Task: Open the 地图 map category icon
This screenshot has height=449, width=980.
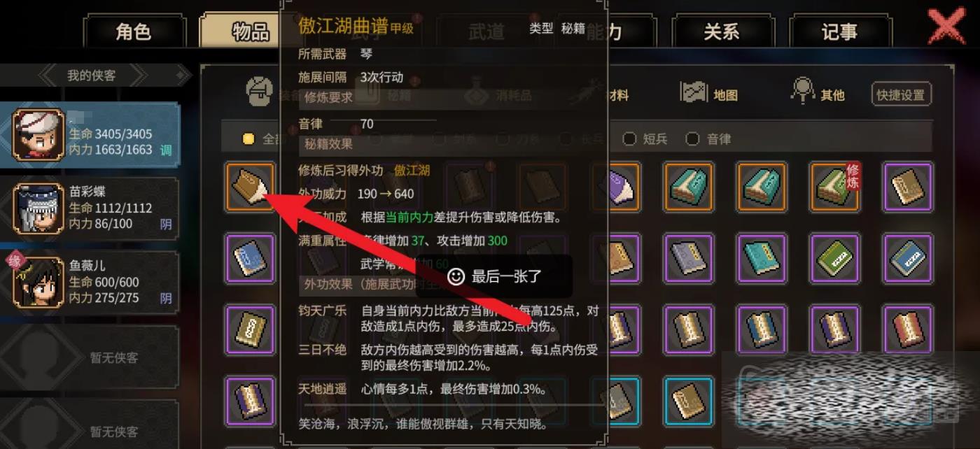Action: [x=694, y=92]
